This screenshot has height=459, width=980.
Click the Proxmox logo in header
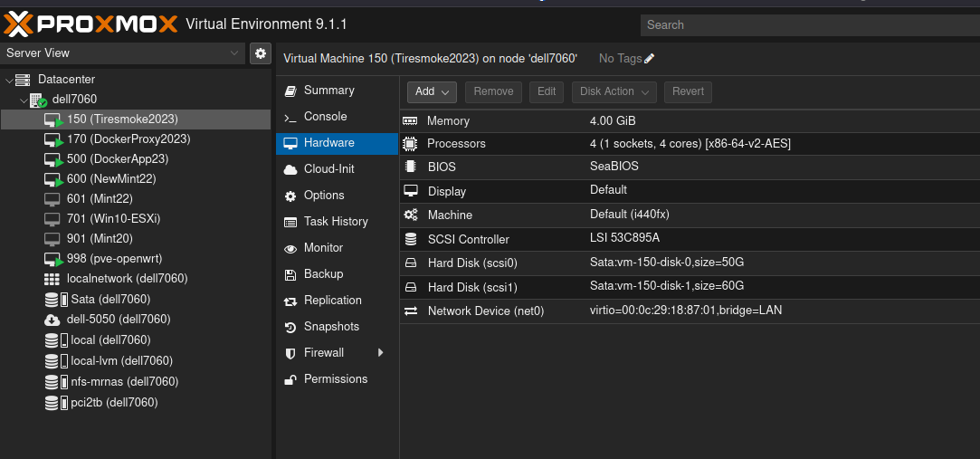pyautogui.click(x=90, y=24)
